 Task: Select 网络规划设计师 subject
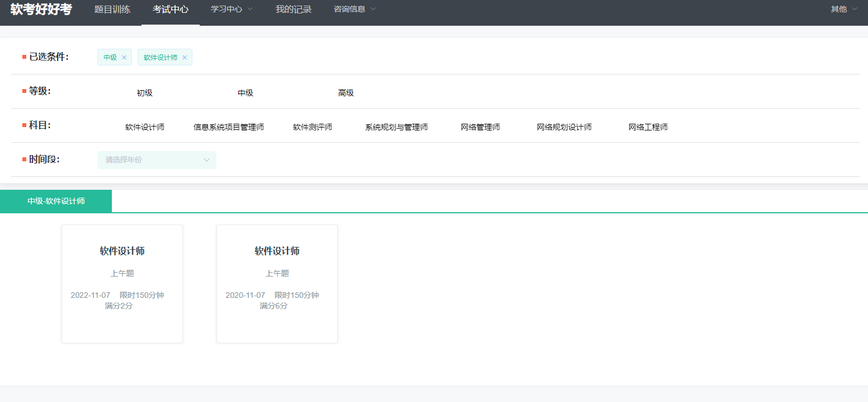coord(564,127)
